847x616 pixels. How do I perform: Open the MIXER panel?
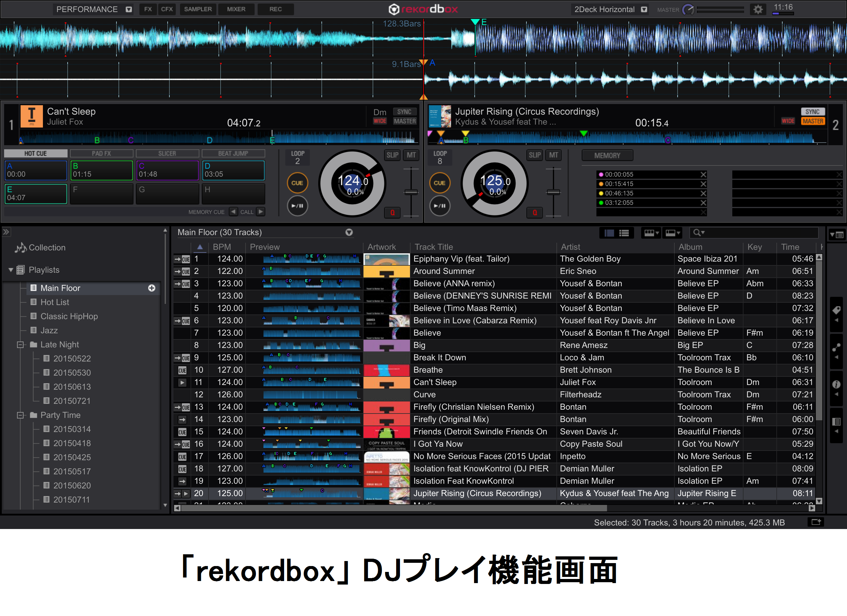[x=236, y=9]
